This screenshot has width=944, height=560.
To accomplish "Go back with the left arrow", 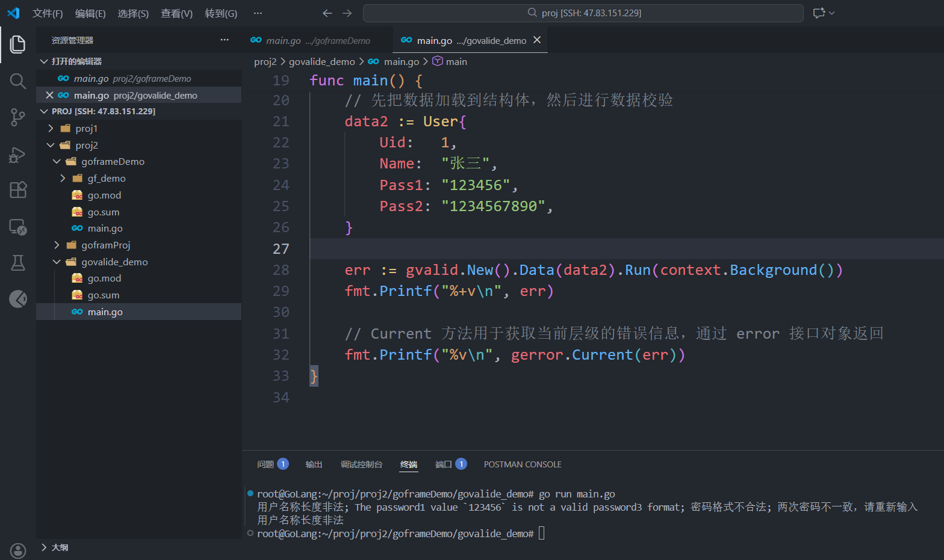I will (327, 13).
